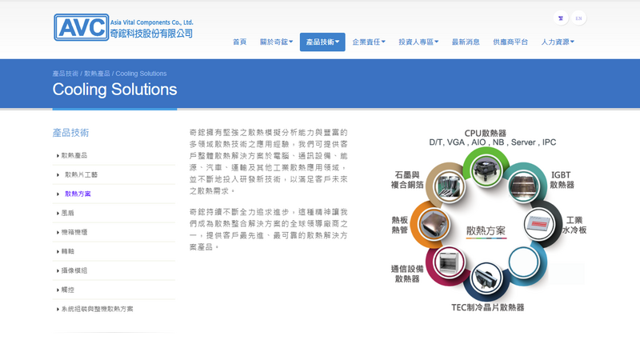
Task: Expand the 企業責任 navigation dropdown
Action: [x=369, y=42]
